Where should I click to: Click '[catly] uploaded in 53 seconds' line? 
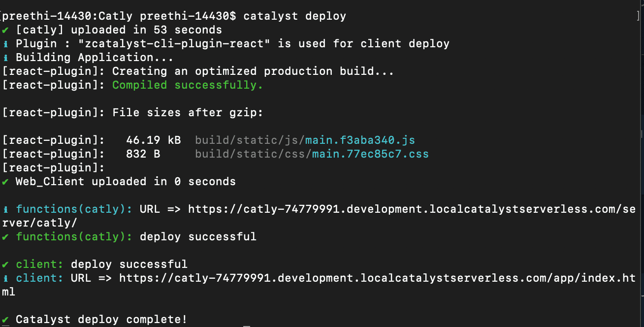point(119,30)
